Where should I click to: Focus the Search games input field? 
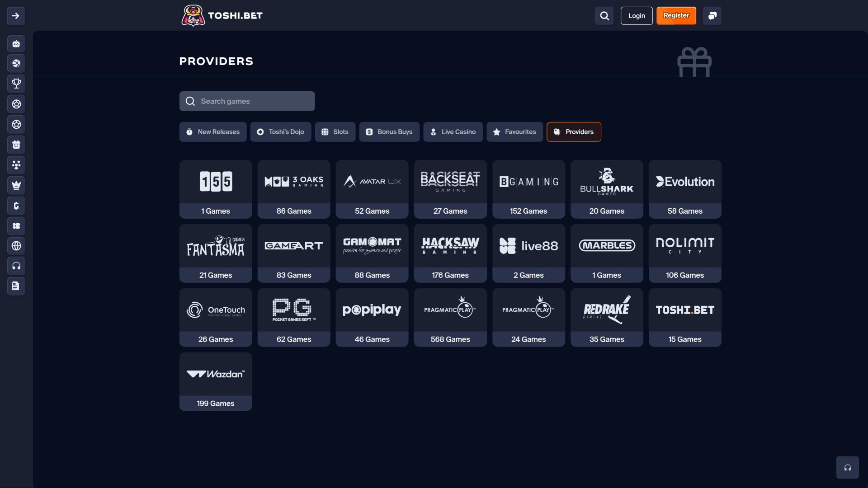click(x=247, y=101)
